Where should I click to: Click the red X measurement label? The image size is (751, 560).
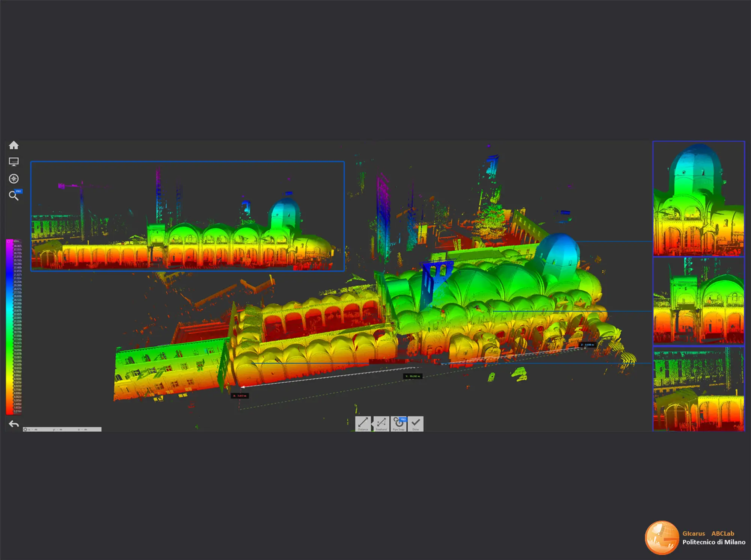click(x=240, y=395)
